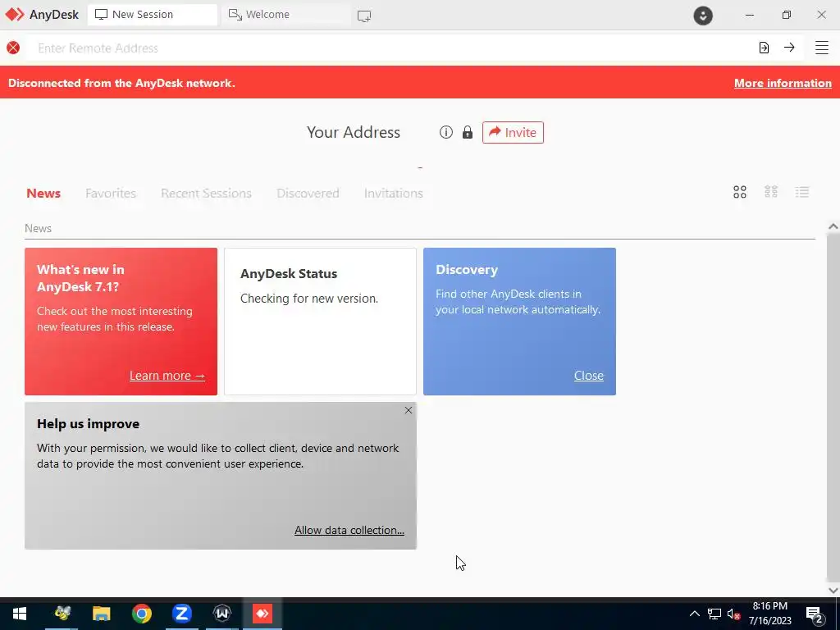
Task: Switch to list view
Action: (x=802, y=192)
